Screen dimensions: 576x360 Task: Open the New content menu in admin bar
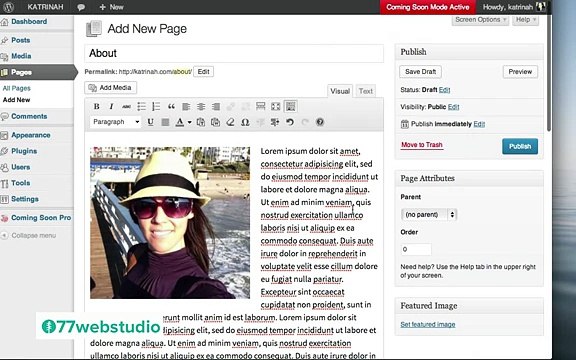point(111,7)
